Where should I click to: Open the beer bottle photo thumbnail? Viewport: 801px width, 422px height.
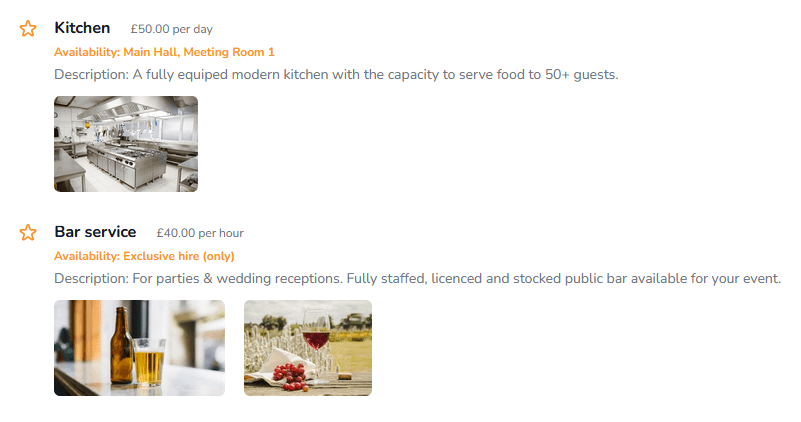click(139, 348)
